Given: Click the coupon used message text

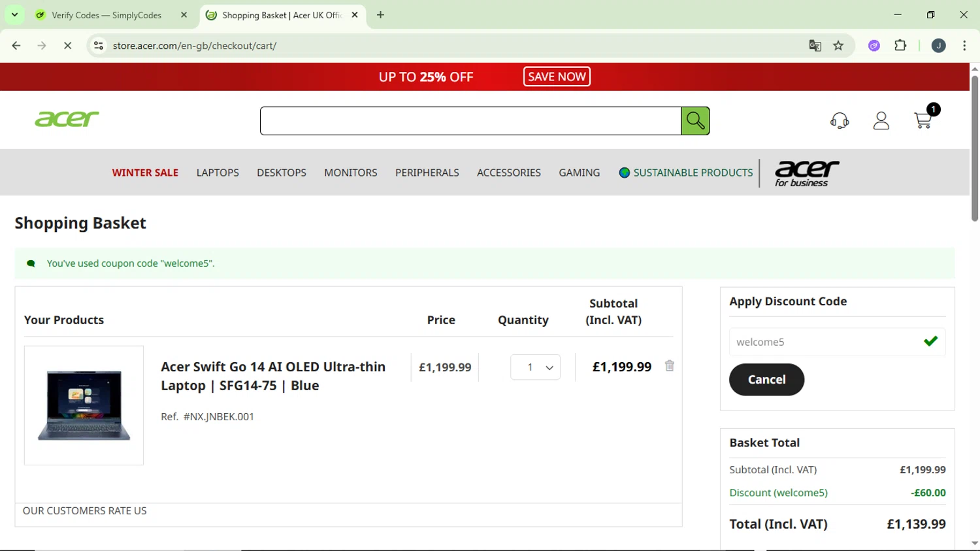Looking at the screenshot, I should [131, 263].
